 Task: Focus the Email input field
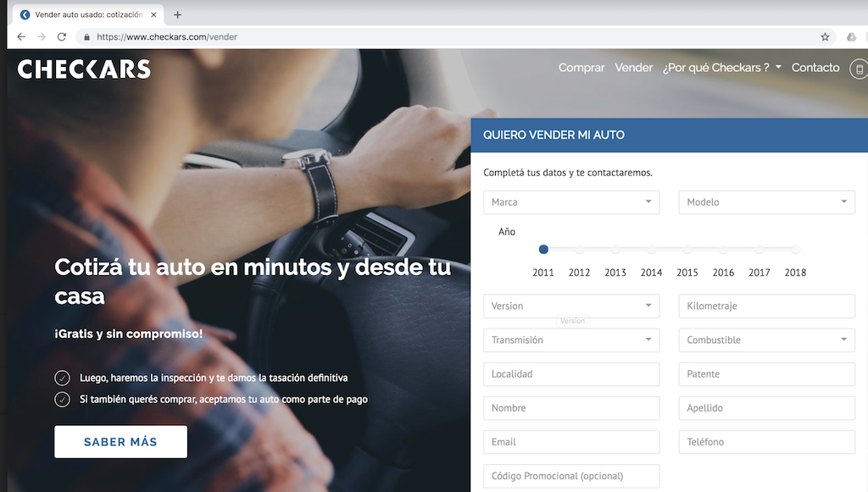[571, 442]
